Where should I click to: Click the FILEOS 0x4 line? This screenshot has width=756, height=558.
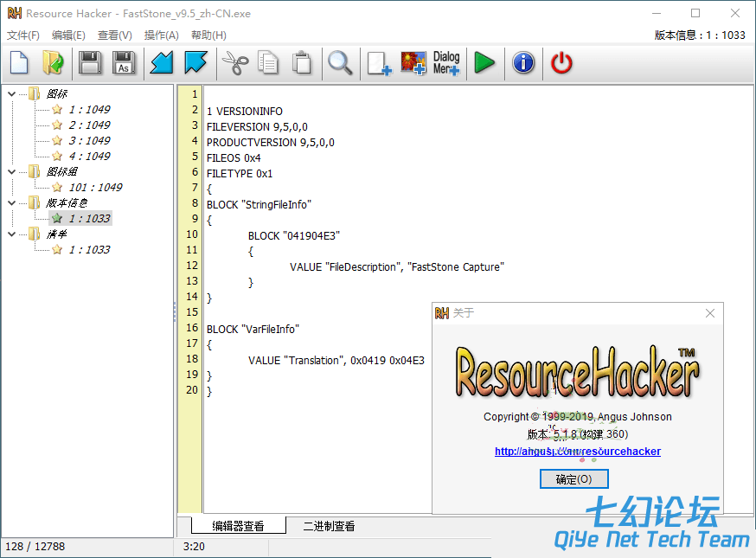pos(234,157)
